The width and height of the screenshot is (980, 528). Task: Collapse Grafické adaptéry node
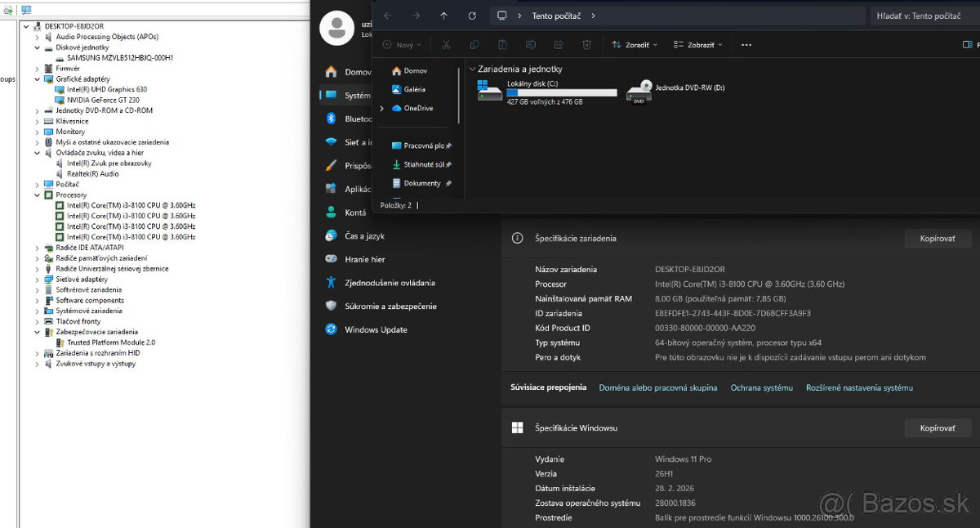tap(37, 78)
